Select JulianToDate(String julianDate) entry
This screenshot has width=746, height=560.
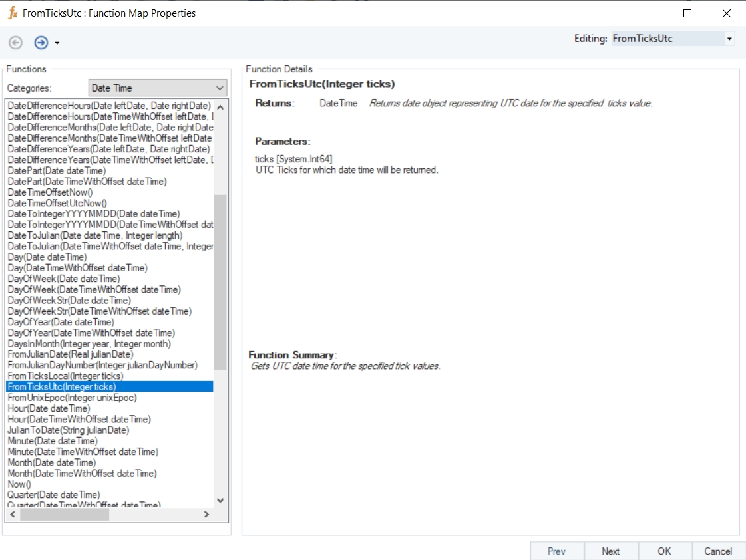[x=68, y=430]
